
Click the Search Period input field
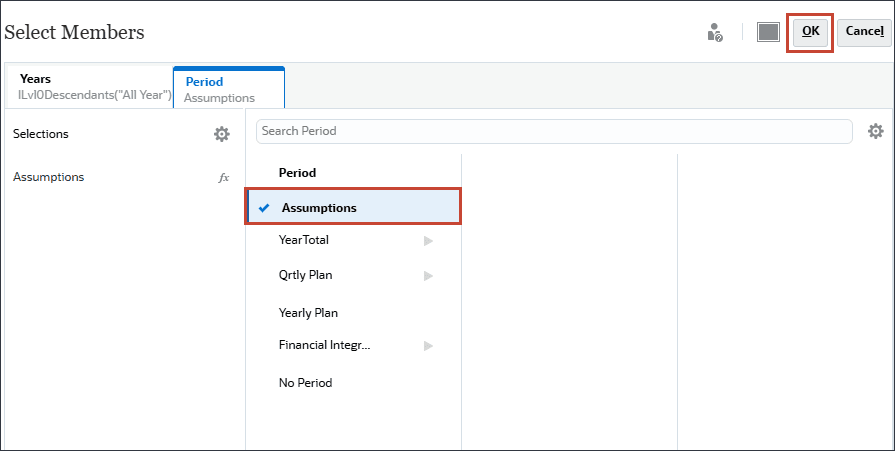553,131
